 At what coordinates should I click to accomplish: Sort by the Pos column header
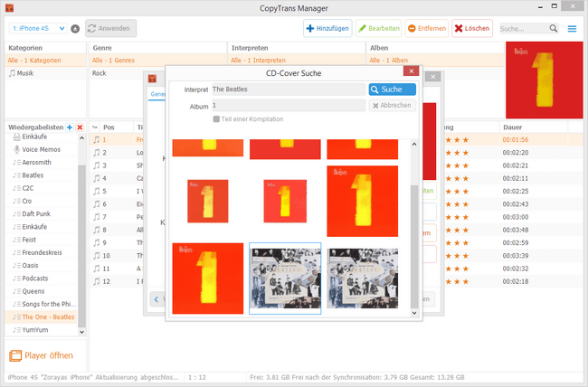[117, 127]
